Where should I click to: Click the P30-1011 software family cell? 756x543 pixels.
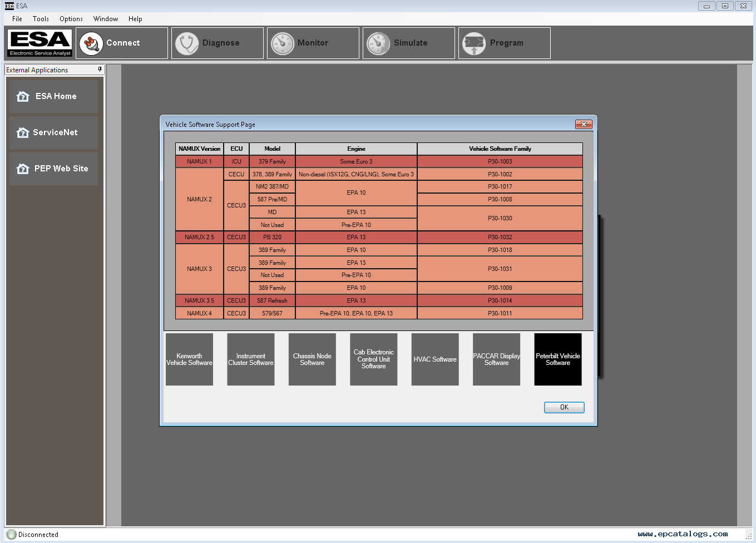[x=500, y=313]
